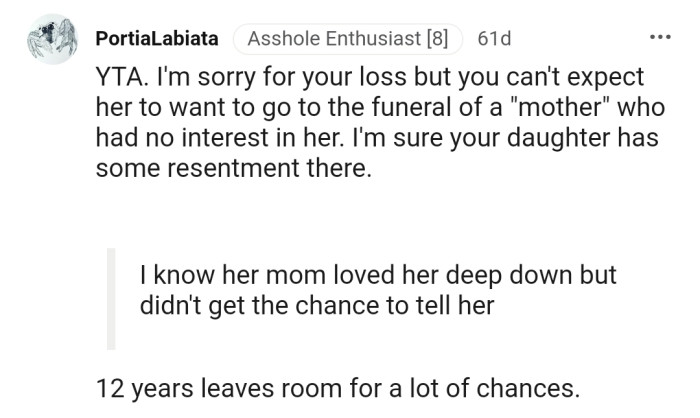The height and width of the screenshot is (418, 700).
Task: Click the gray vertical quote bar
Action: 112,298
